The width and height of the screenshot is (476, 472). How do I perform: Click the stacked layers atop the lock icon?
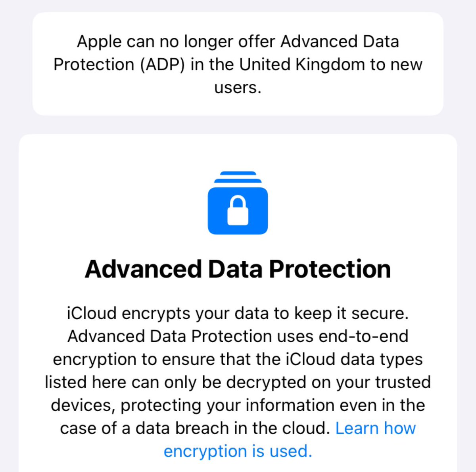(x=238, y=177)
